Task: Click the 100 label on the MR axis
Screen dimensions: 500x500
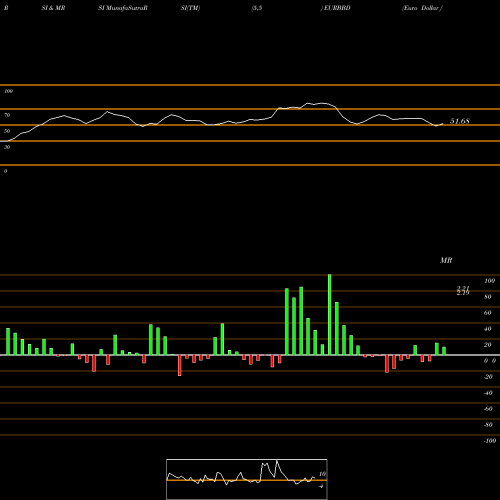Action: (x=489, y=281)
